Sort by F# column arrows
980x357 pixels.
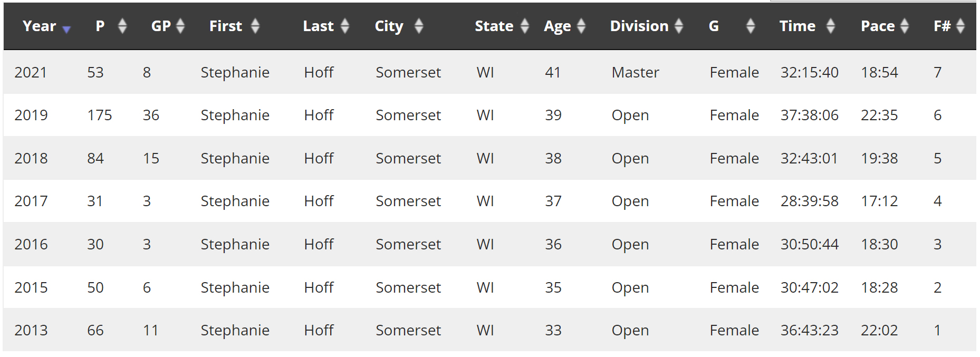pyautogui.click(x=960, y=26)
